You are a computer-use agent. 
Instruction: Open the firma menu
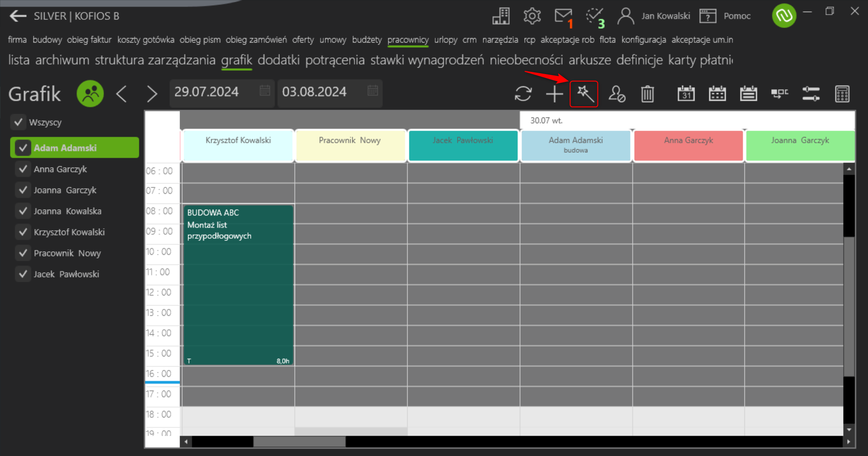[17, 40]
